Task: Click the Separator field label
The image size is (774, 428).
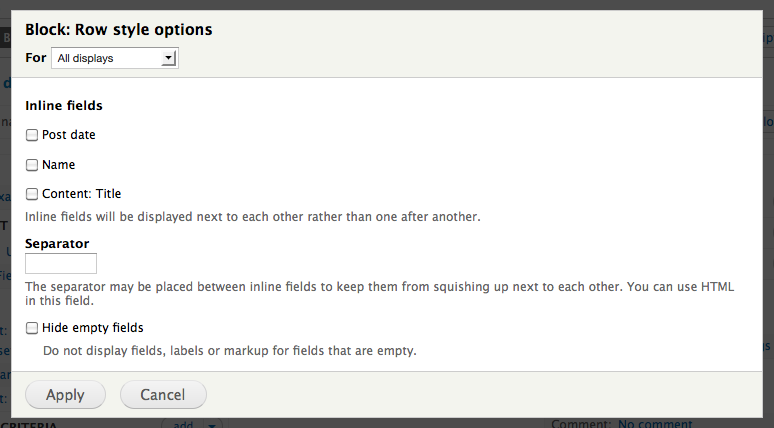Action: 57,243
